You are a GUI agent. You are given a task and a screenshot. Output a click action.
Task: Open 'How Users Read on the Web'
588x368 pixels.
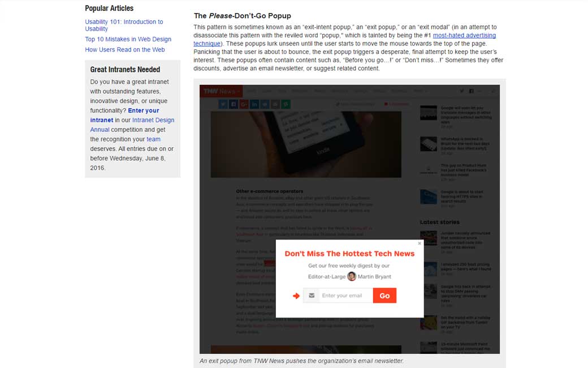pos(124,50)
